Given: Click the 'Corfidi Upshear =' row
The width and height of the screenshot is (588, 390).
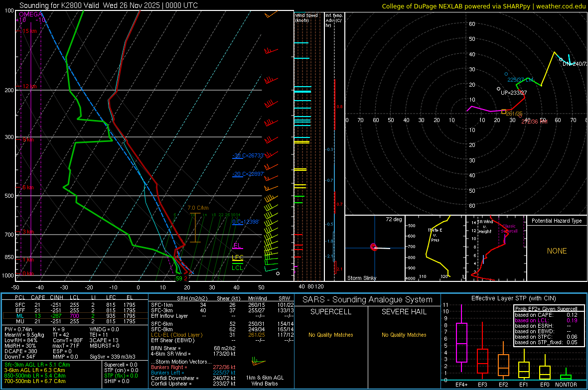Looking at the screenshot, I should click(193, 384).
